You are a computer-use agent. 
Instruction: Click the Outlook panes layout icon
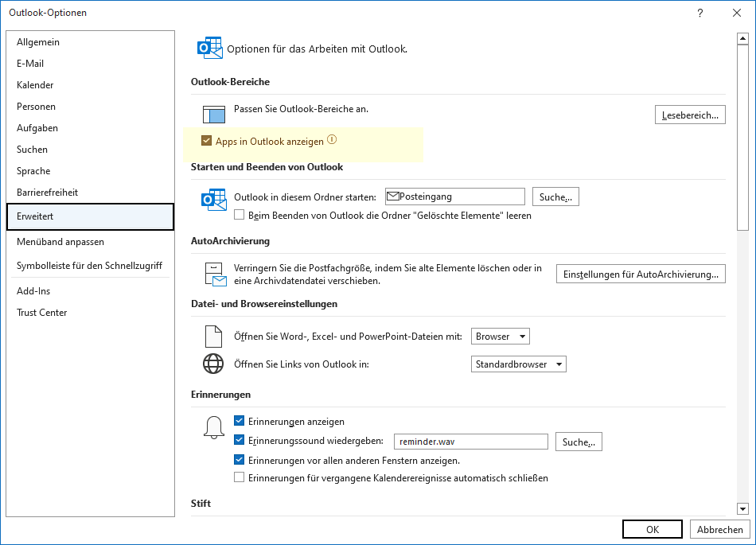click(x=214, y=115)
